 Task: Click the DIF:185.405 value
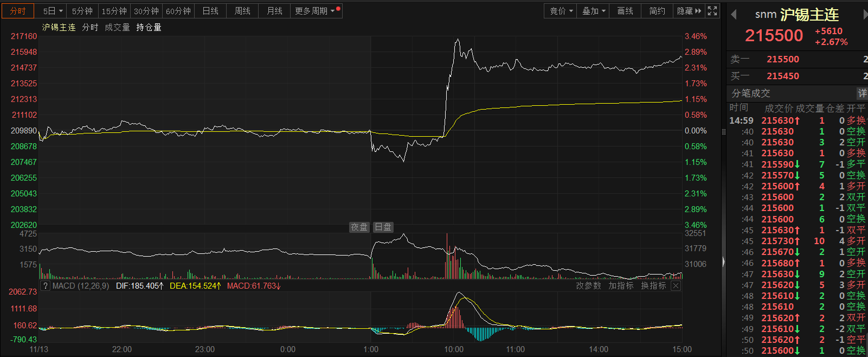(x=140, y=285)
